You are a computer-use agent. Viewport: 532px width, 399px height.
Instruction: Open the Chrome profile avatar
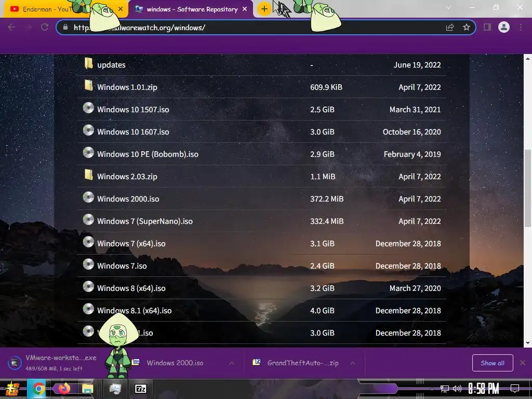pyautogui.click(x=504, y=27)
